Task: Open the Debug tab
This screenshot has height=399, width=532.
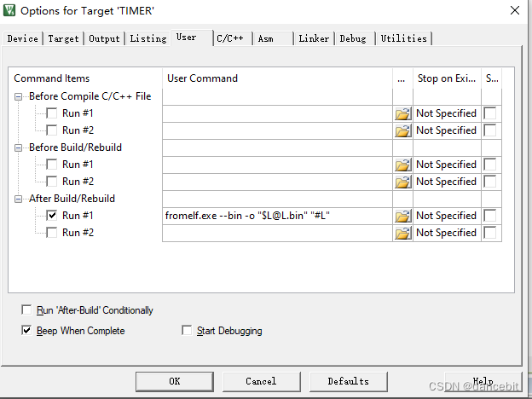Action: [356, 38]
